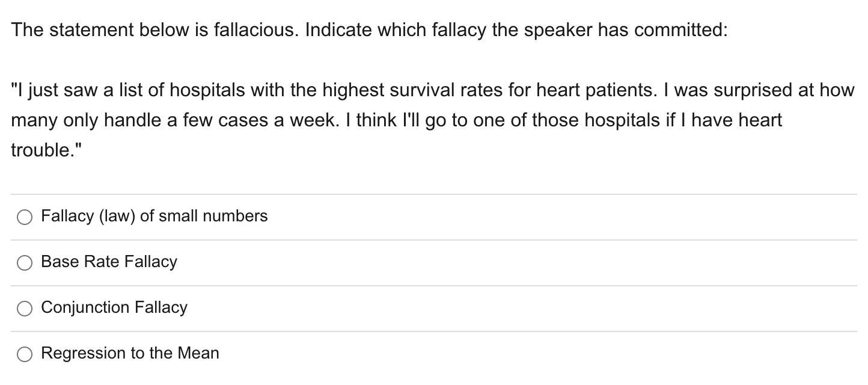Click the words "speaker has committed" in the prompt
The width and height of the screenshot is (868, 385).
coord(626,29)
